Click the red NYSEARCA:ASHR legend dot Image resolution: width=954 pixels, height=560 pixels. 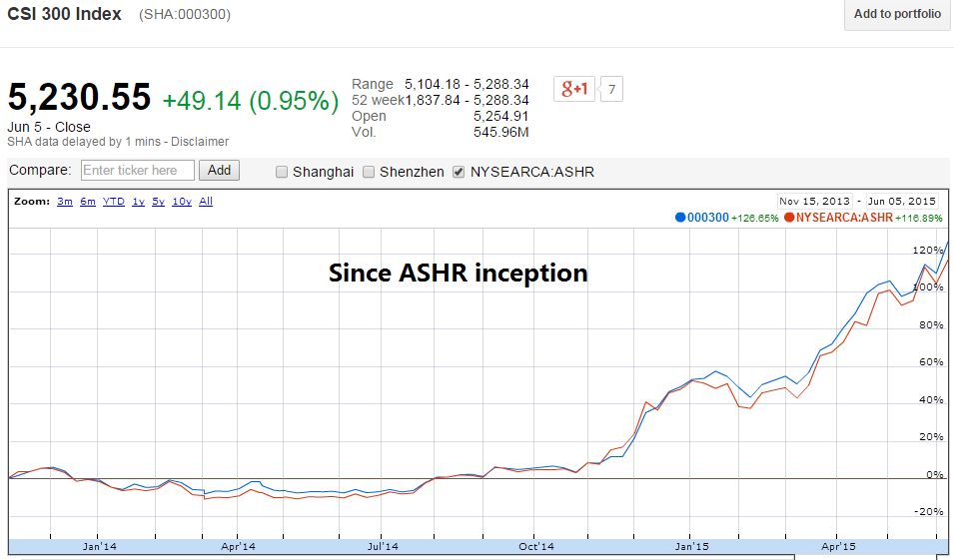point(789,218)
